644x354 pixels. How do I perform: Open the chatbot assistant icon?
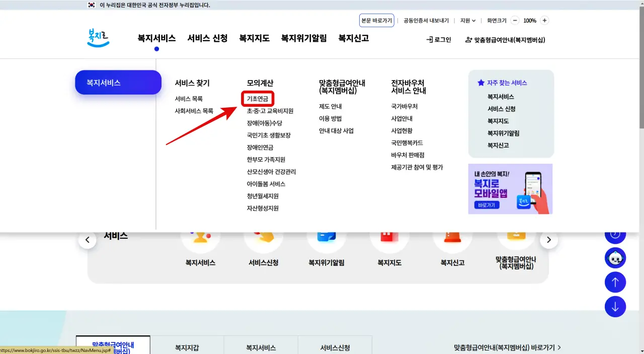pos(615,258)
